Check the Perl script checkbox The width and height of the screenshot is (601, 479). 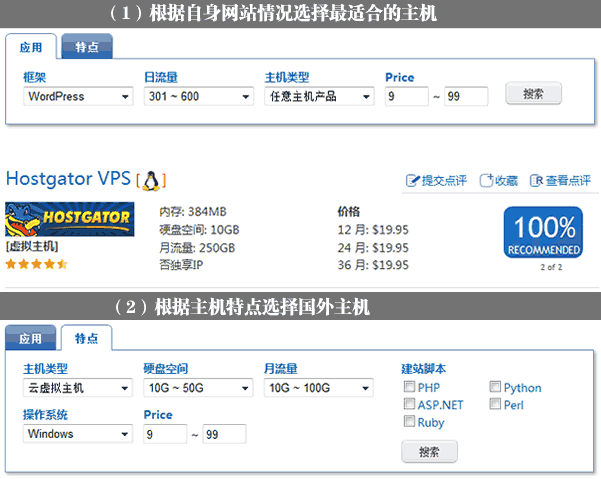pyautogui.click(x=495, y=404)
